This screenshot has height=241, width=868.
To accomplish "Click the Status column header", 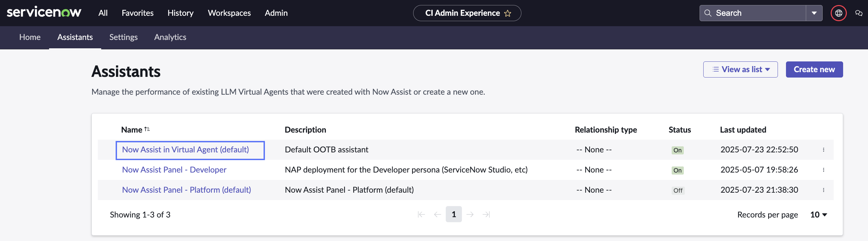I will [679, 130].
